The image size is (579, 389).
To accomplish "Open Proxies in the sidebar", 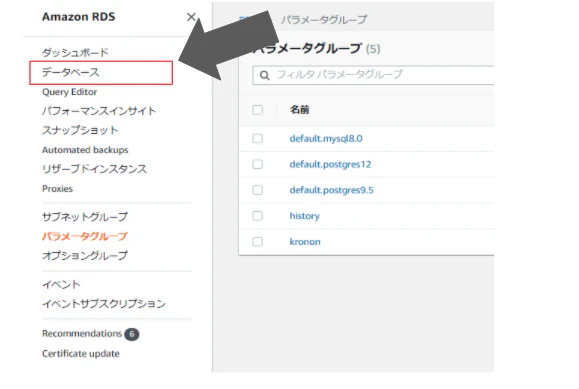I will tap(57, 188).
